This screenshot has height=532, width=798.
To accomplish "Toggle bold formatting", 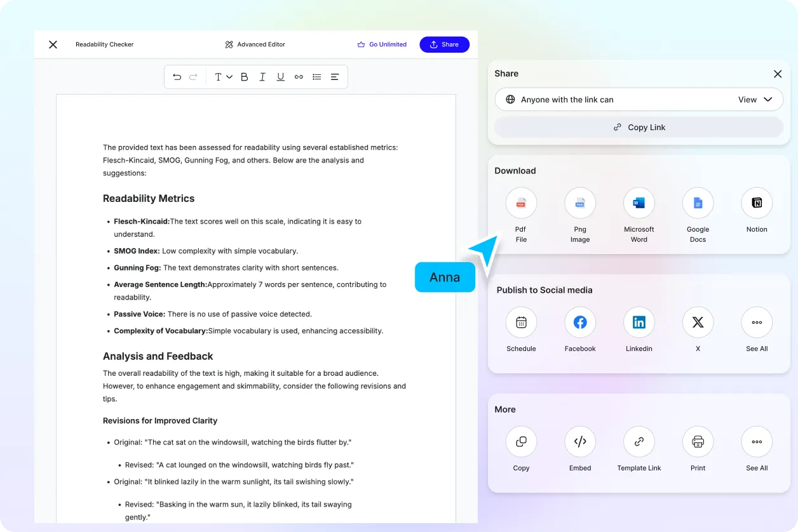I will click(x=244, y=77).
